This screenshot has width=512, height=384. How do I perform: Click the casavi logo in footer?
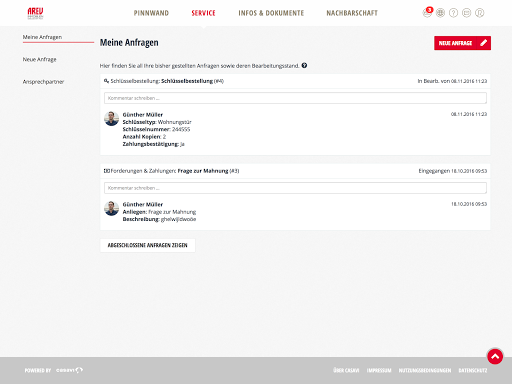(69, 370)
